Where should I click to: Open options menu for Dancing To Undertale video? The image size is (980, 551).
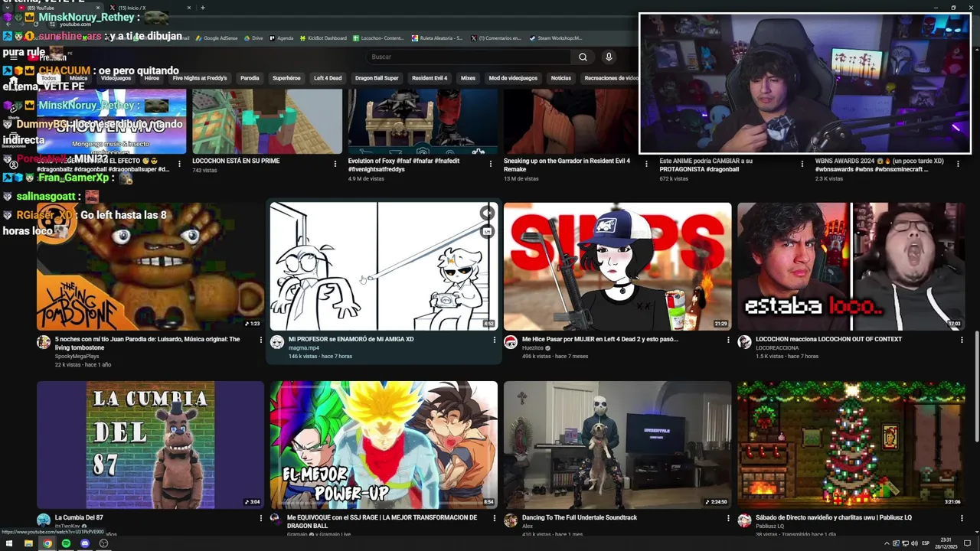coord(728,518)
